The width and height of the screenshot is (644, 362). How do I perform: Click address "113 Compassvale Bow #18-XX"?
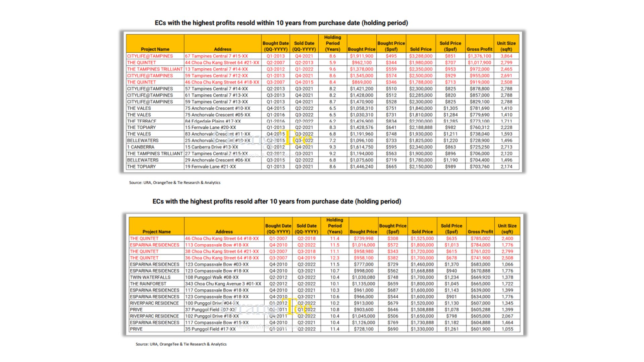217,245
